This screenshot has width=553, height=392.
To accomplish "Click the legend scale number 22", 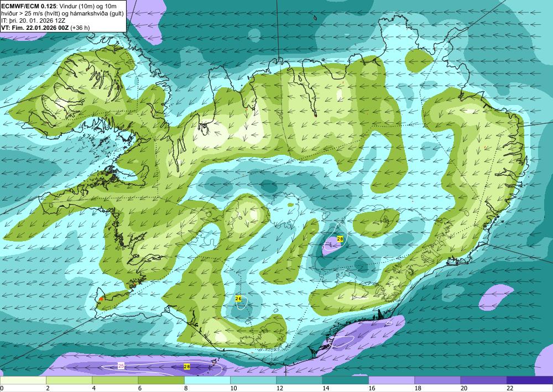I will pos(510,388).
